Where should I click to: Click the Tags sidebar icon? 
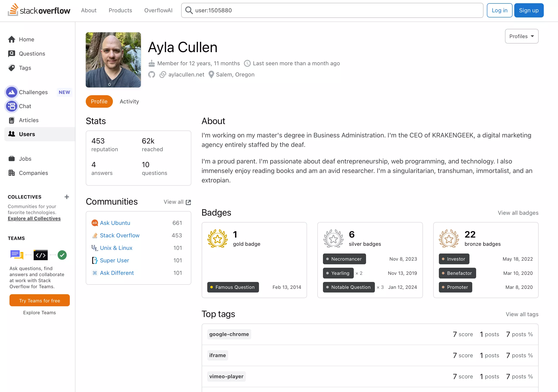tap(12, 68)
